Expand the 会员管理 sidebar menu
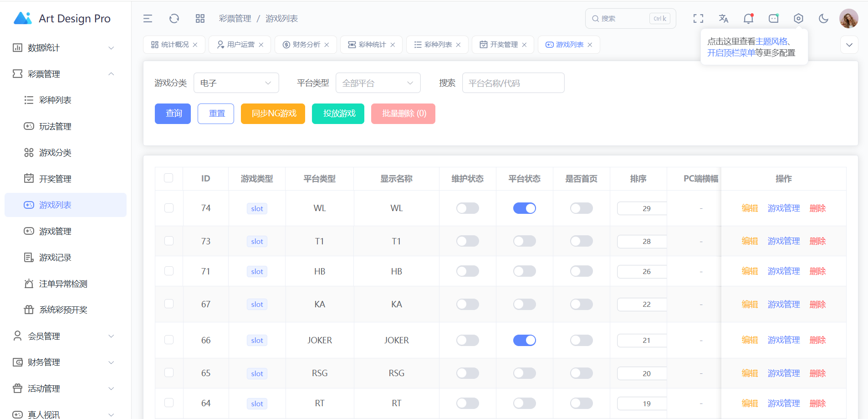The height and width of the screenshot is (419, 868). pyautogui.click(x=64, y=336)
